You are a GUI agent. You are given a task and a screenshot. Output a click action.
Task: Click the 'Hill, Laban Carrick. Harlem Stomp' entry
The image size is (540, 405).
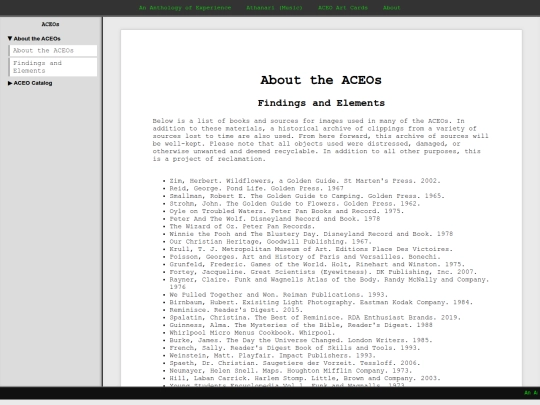tap(305, 378)
